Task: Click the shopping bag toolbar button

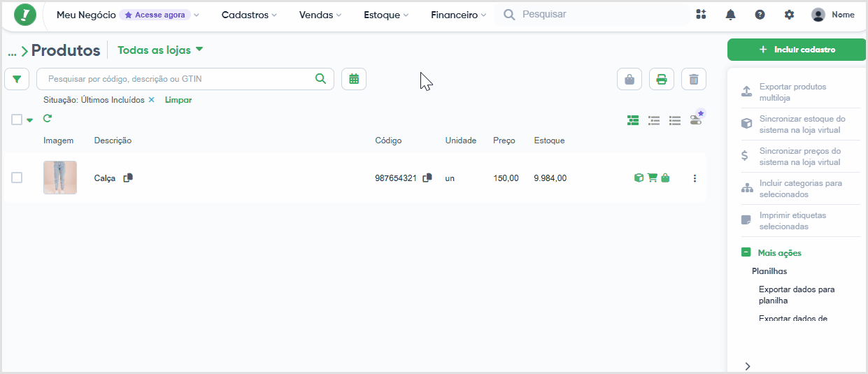Action: [629, 79]
